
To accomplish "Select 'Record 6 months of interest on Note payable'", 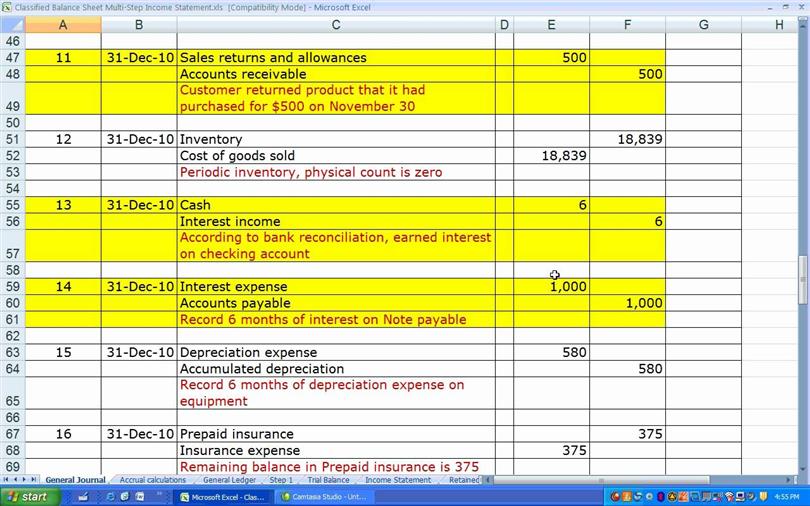I will point(336,320).
